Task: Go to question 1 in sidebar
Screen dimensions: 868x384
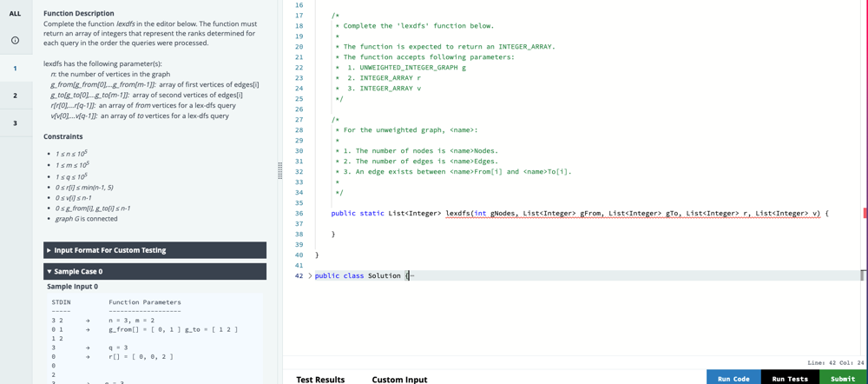Action: click(15, 68)
